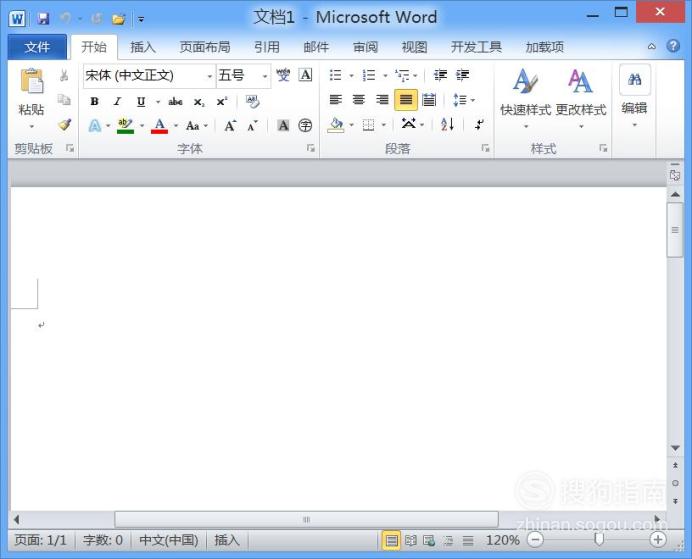Screen dimensions: 692x559
Task: Toggle justify alignment button
Action: 406,100
